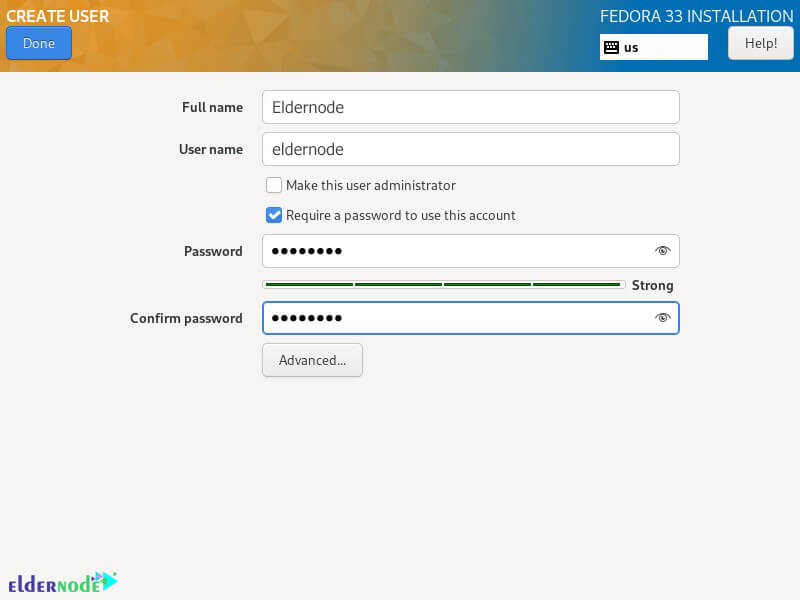Image resolution: width=800 pixels, height=600 pixels.
Task: Click the Done button
Action: point(39,43)
